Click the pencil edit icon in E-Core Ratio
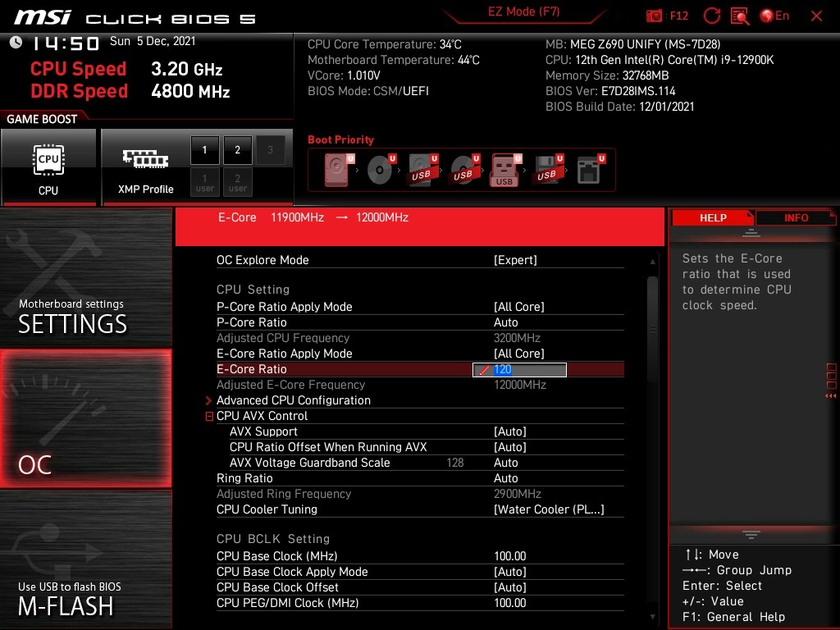Screen dimensions: 840x630 (484, 370)
